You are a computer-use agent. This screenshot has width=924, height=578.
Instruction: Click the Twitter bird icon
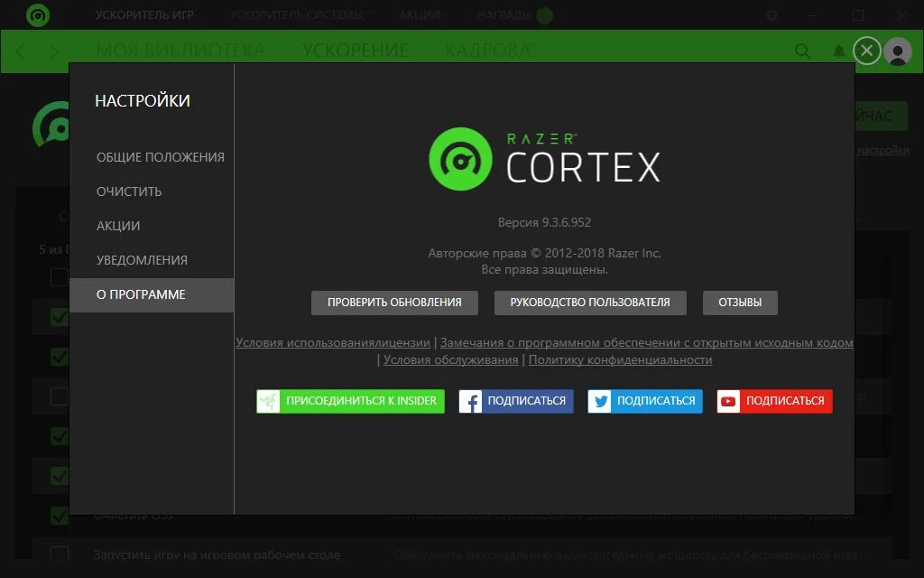(599, 401)
